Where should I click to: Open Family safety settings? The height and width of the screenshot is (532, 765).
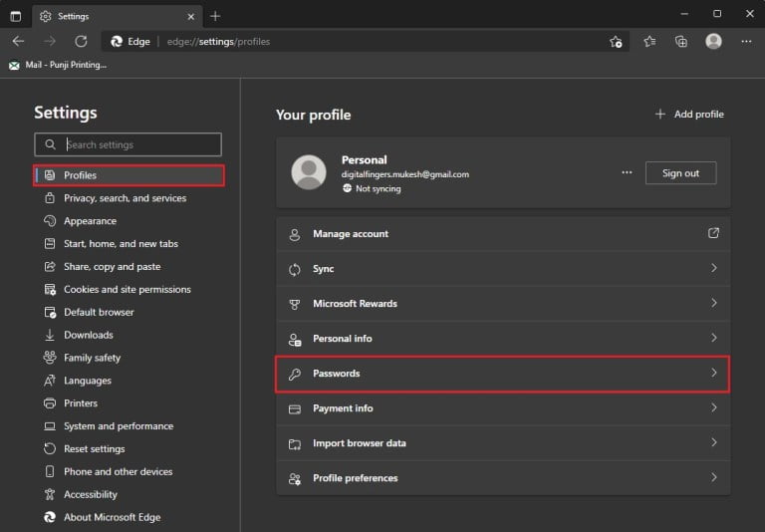pos(83,358)
